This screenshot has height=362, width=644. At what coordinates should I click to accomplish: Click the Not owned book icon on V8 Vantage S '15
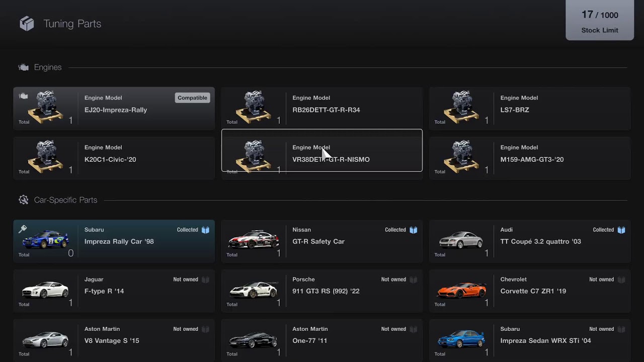click(205, 329)
